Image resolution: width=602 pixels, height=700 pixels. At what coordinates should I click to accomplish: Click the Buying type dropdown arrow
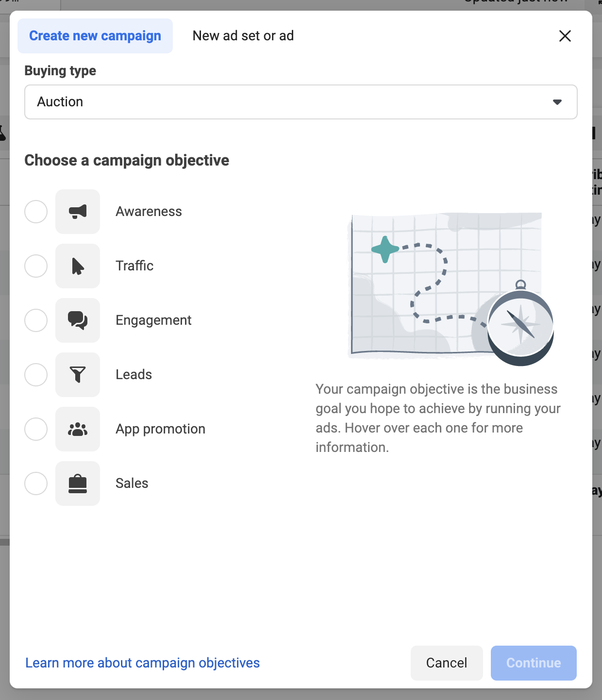557,102
